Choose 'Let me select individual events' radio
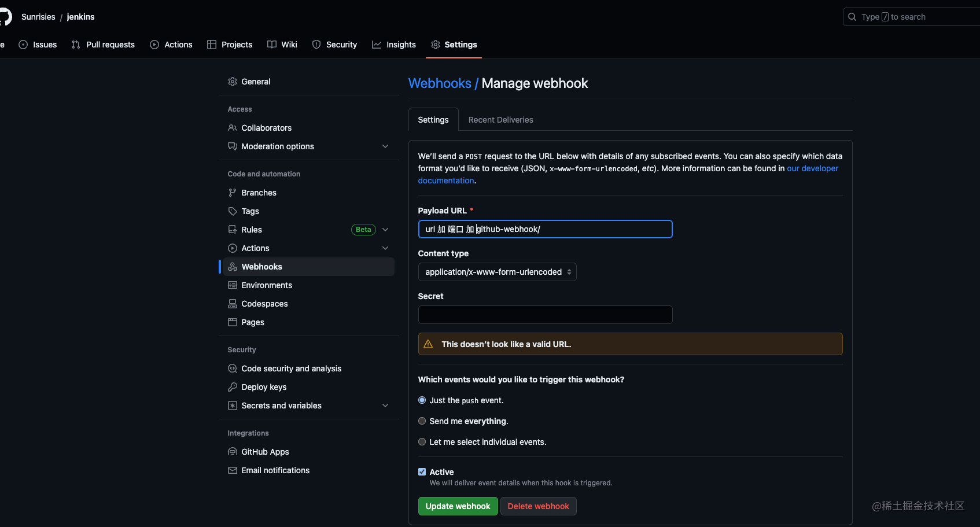Image resolution: width=980 pixels, height=527 pixels. [422, 442]
